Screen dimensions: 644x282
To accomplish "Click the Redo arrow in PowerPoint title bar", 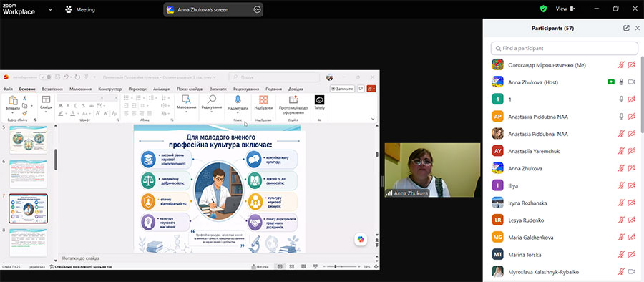I will click(x=77, y=77).
